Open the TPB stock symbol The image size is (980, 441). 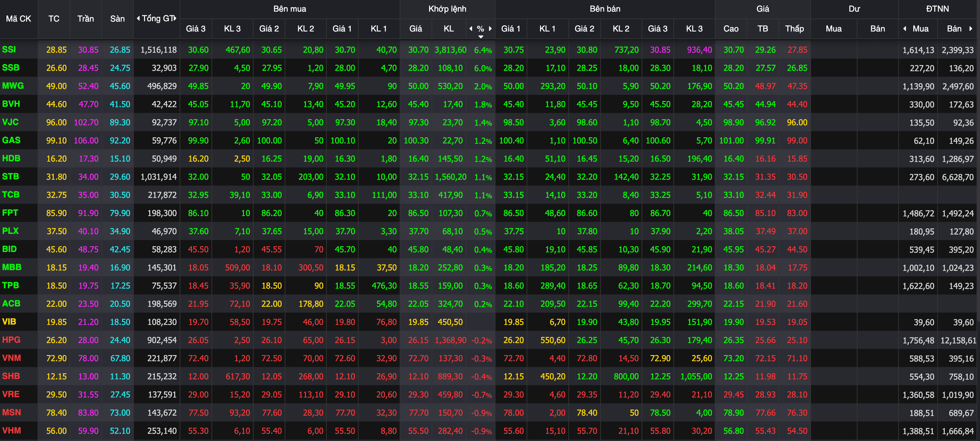11,285
